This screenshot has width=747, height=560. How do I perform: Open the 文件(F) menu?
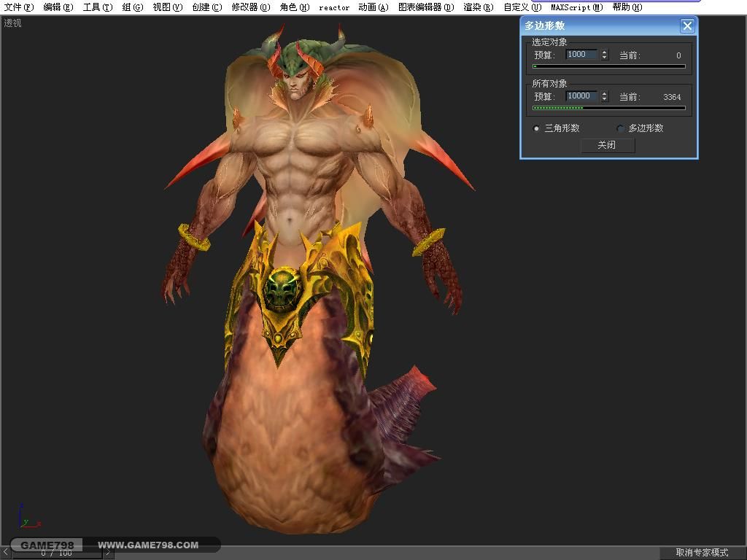(x=19, y=7)
